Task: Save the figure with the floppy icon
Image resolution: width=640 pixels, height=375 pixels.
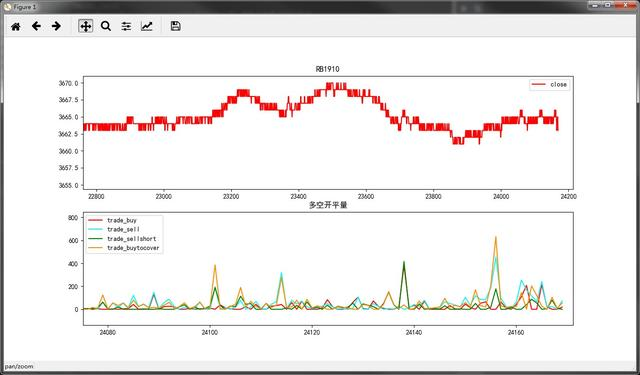Action: click(x=176, y=27)
